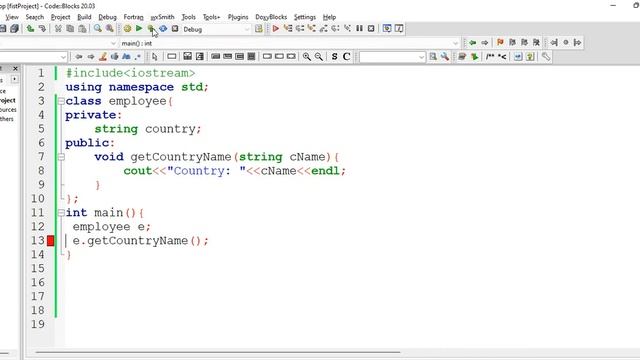
Task: Click the C toolbar icon
Action: pyautogui.click(x=347, y=57)
